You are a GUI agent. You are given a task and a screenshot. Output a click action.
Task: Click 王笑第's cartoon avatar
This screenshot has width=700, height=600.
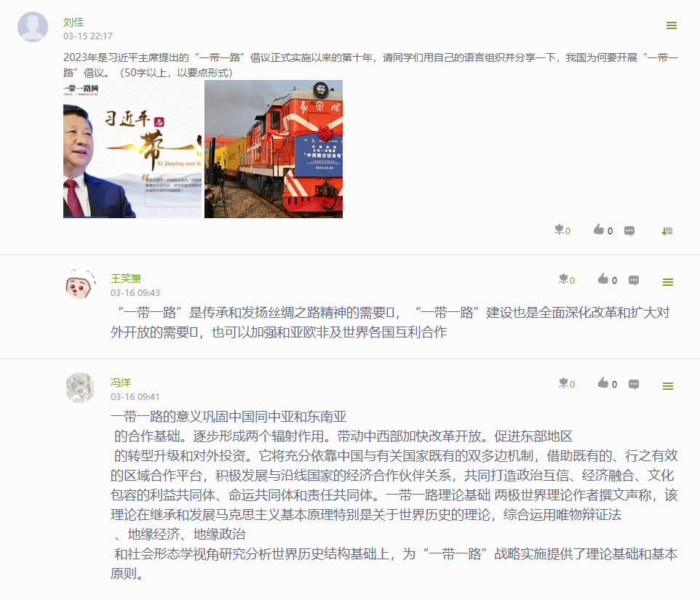(80, 284)
